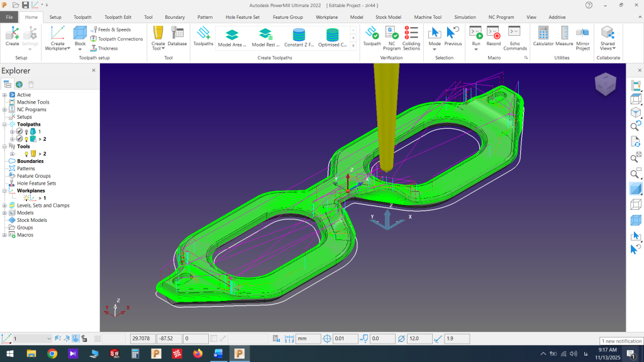Open the Toolpaths strategy selector
The width and height of the screenshot is (644, 362).
point(203,36)
